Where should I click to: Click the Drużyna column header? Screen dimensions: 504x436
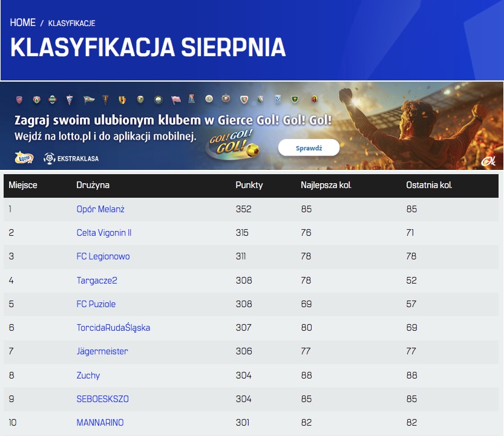[x=93, y=185]
